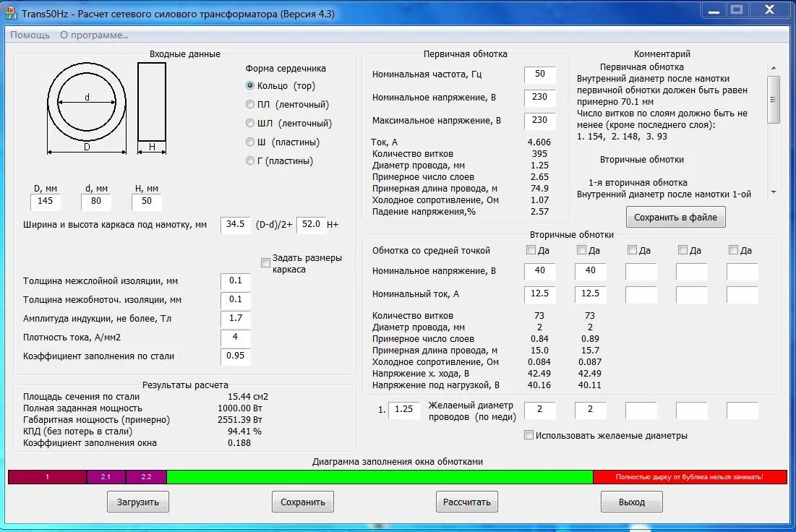Click primary desired wire diameter field 1.25
The width and height of the screenshot is (796, 532).
point(404,410)
